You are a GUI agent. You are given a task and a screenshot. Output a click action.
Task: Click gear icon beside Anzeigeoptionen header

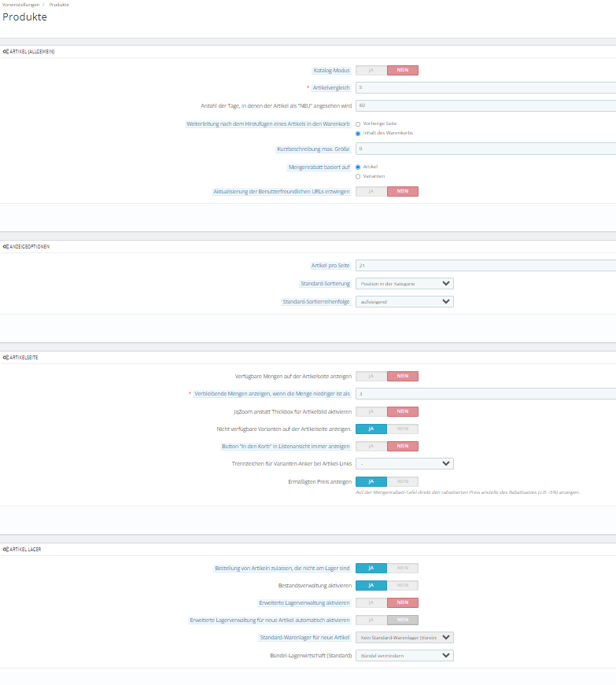[x=6, y=247]
